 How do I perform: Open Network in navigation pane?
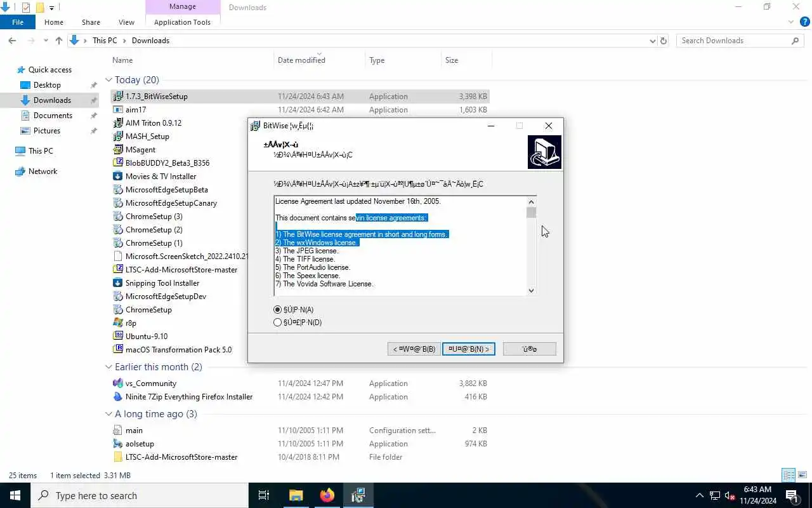43,171
